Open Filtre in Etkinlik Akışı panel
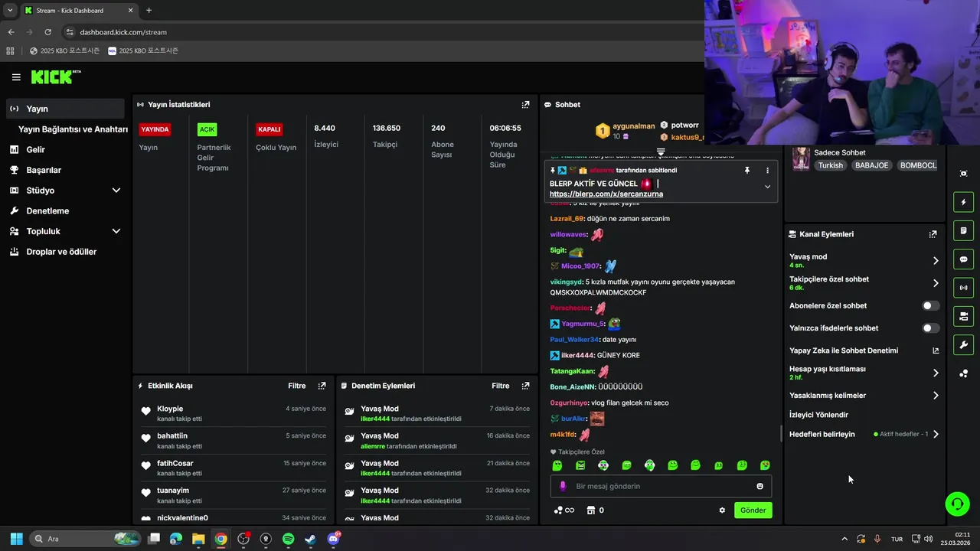This screenshot has height=551, width=980. pyautogui.click(x=296, y=386)
